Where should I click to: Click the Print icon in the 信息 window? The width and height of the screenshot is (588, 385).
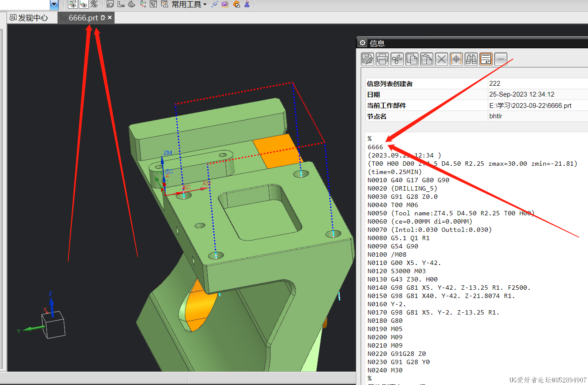click(x=382, y=59)
